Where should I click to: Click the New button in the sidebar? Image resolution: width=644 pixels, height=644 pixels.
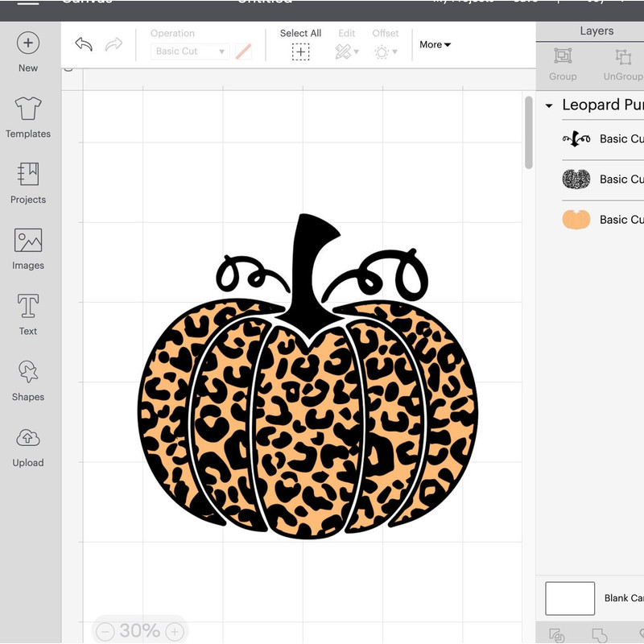28,49
